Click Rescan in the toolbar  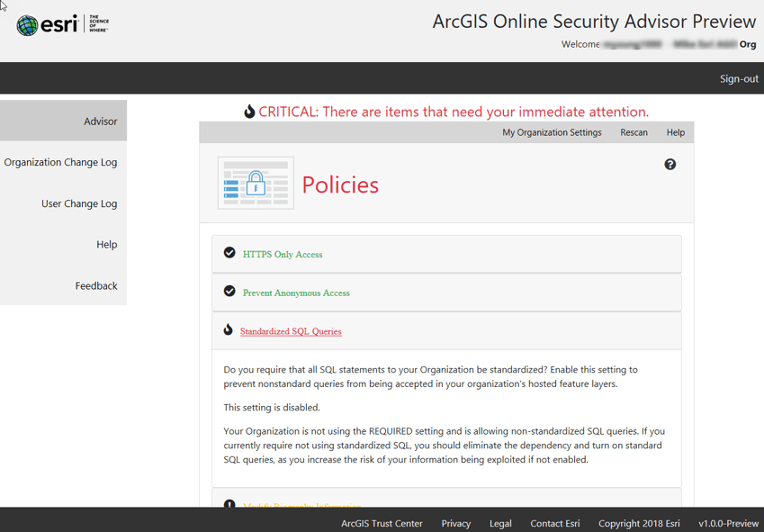coord(634,132)
